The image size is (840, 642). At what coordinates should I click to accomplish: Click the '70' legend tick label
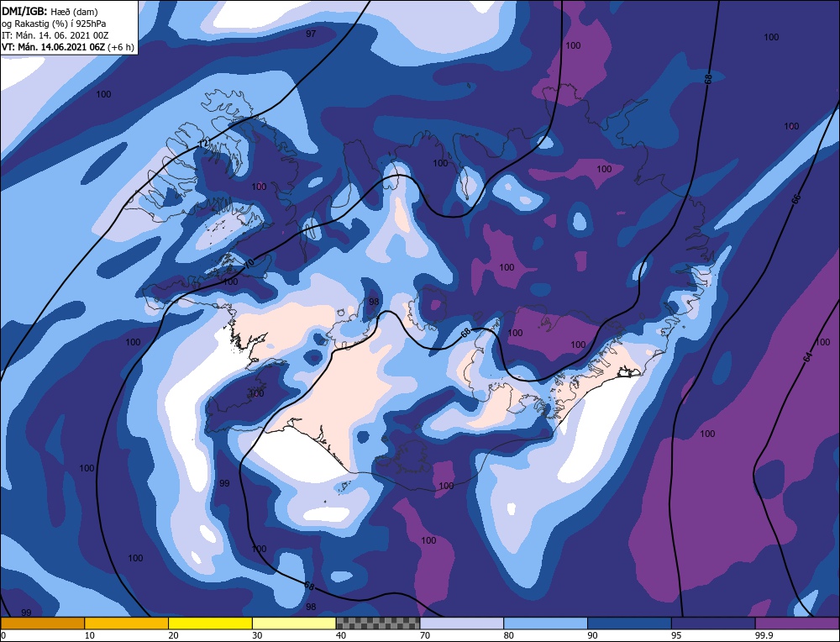(425, 635)
